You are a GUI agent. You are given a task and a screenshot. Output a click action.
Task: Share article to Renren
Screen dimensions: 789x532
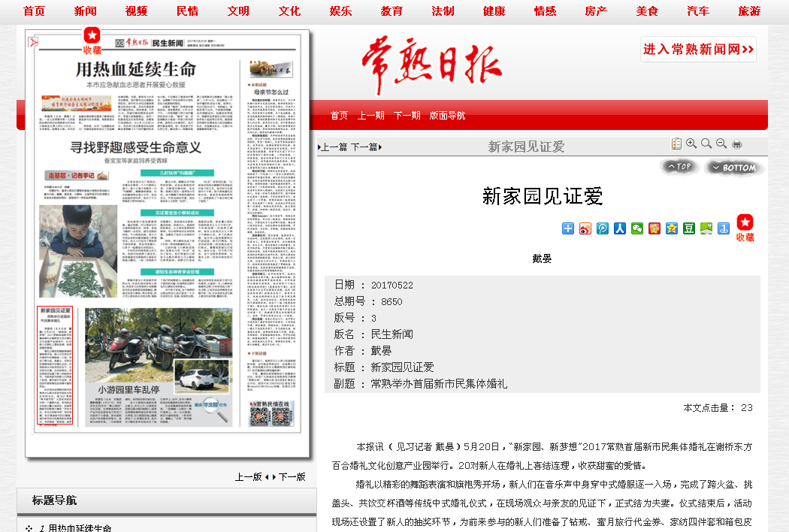coord(619,228)
